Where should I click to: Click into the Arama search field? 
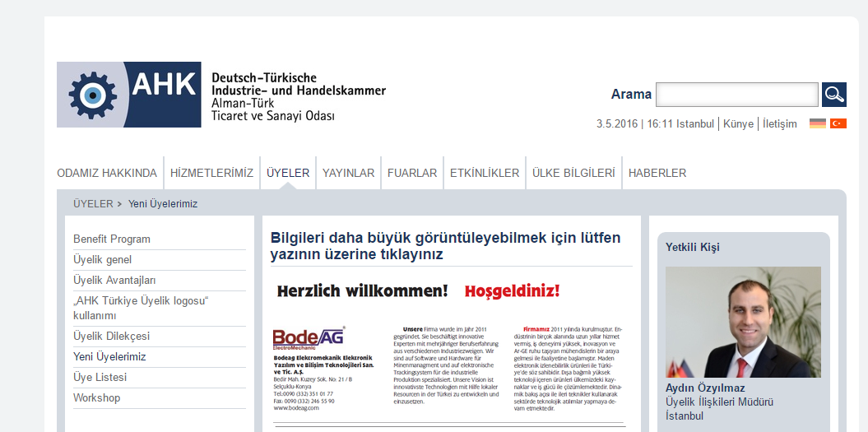[736, 95]
